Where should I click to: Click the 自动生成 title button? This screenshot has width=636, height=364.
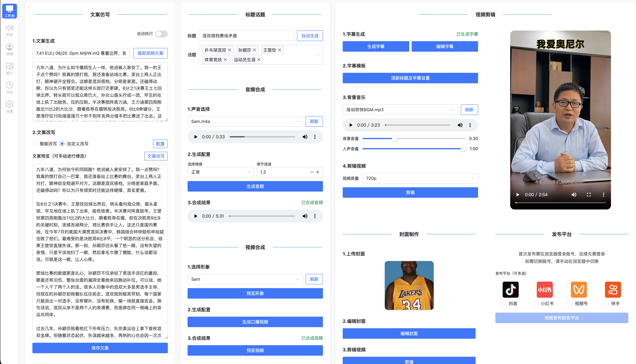pyautogui.click(x=310, y=36)
